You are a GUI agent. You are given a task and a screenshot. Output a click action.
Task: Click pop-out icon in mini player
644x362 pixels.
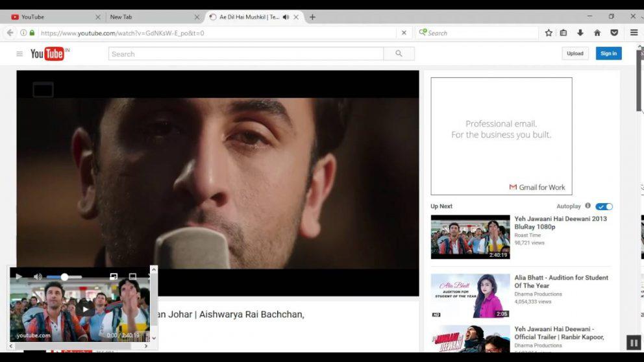(114, 276)
